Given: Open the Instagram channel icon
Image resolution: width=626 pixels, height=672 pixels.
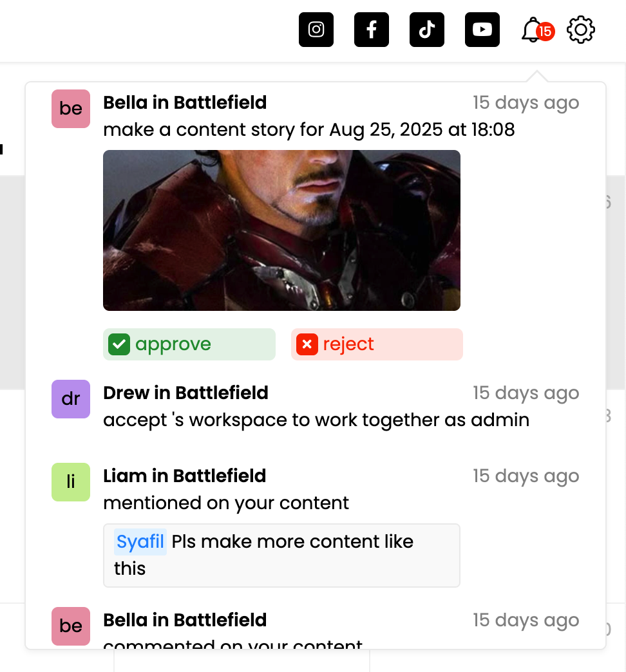Looking at the screenshot, I should click(x=316, y=30).
